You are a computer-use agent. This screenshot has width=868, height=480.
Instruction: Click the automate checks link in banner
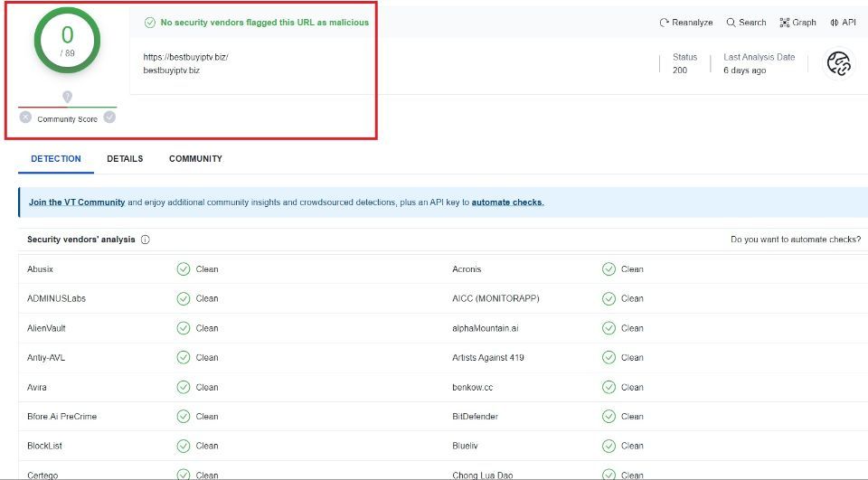point(507,202)
